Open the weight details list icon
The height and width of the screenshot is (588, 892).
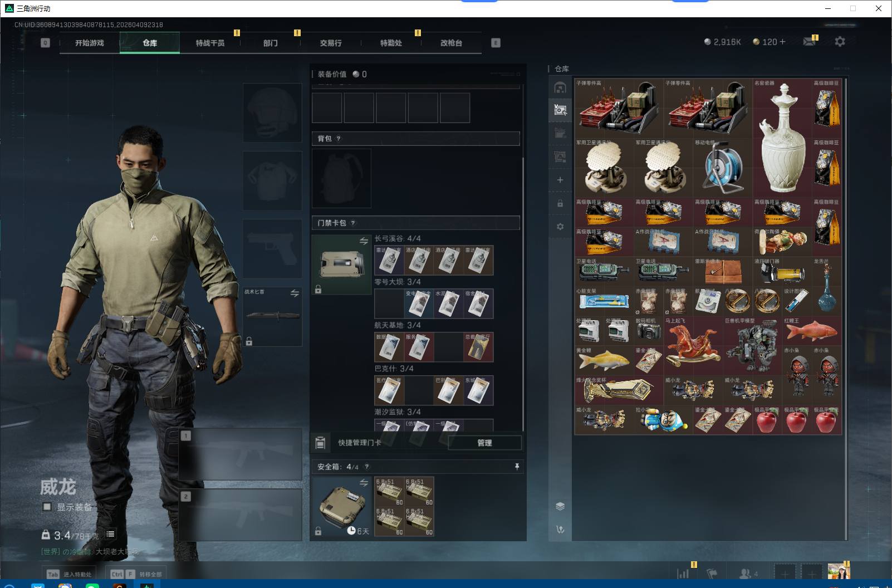[110, 535]
